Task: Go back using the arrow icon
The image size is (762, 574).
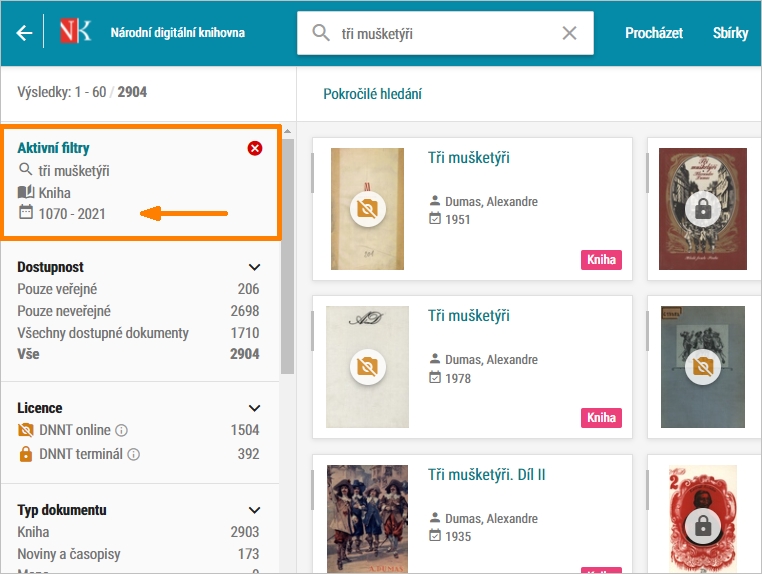Action: coord(24,33)
